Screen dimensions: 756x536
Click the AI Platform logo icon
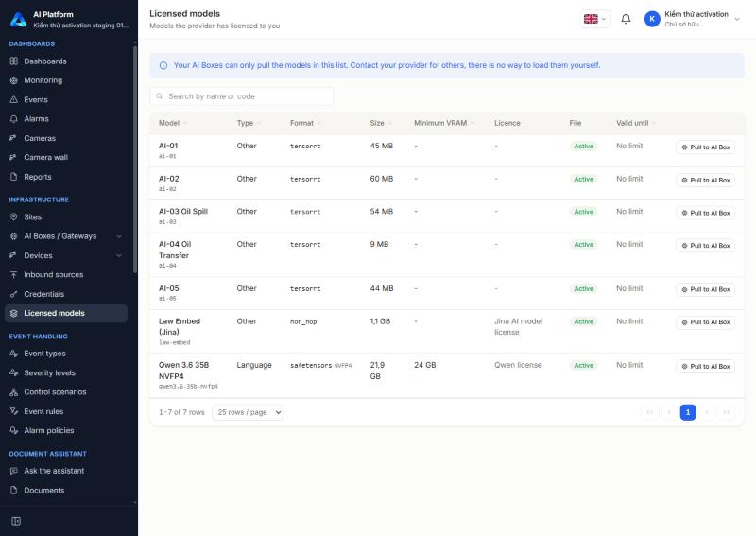(x=18, y=19)
